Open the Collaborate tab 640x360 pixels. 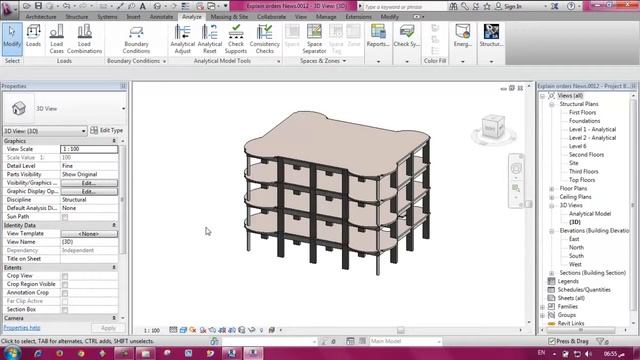pyautogui.click(x=271, y=17)
